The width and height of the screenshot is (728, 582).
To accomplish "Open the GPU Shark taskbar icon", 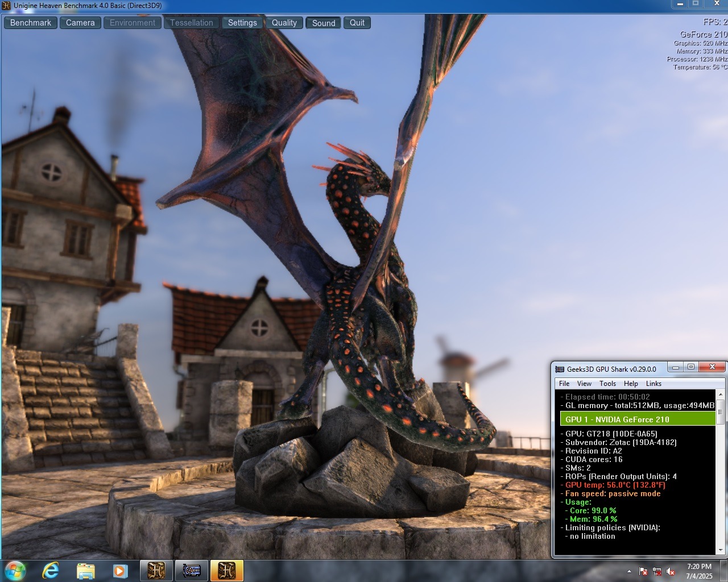I will point(192,571).
